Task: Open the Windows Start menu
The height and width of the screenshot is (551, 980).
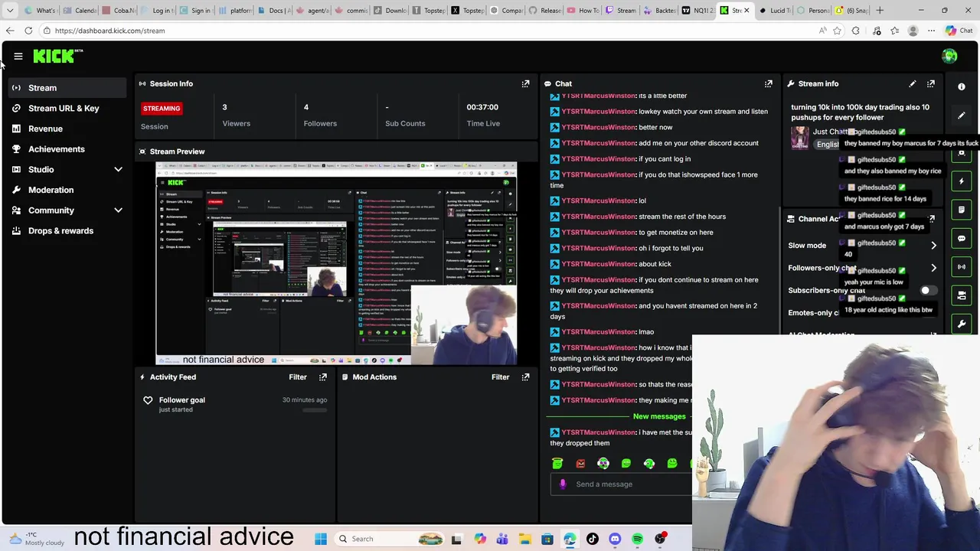Action: pyautogui.click(x=321, y=539)
